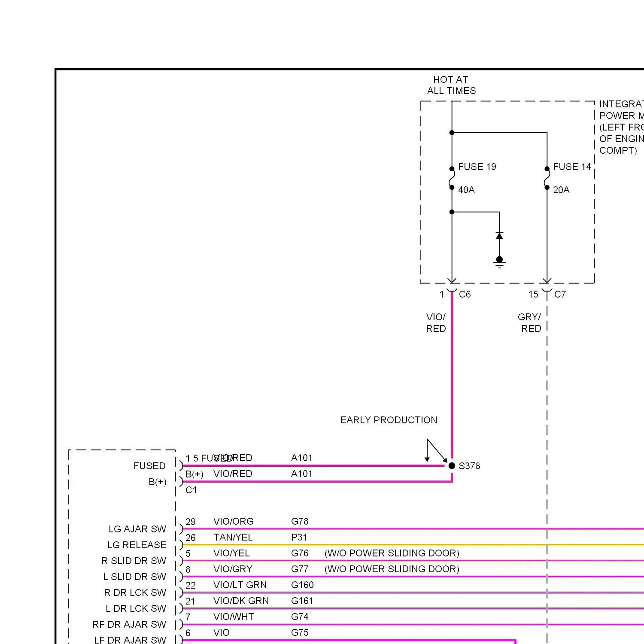Select connector label 'C7'
Screen dimensions: 644x644
coord(560,294)
